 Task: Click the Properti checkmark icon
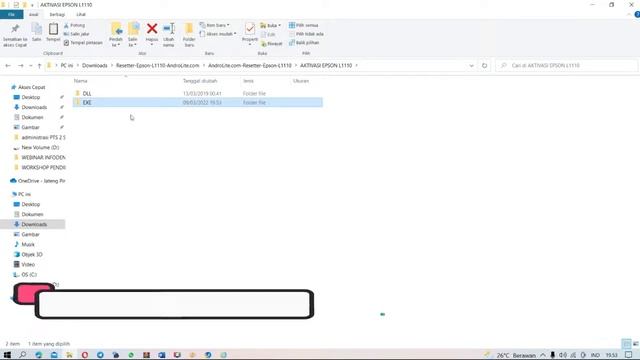click(250, 29)
